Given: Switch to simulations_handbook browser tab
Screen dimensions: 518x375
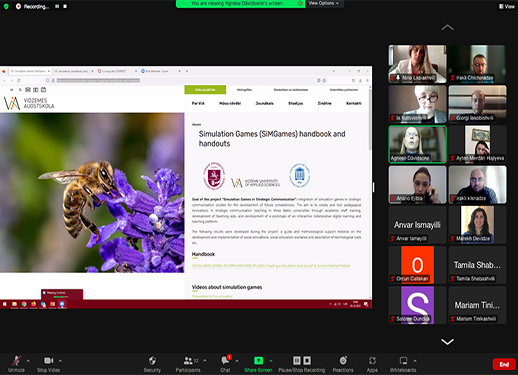Looking at the screenshot, I should [74, 71].
